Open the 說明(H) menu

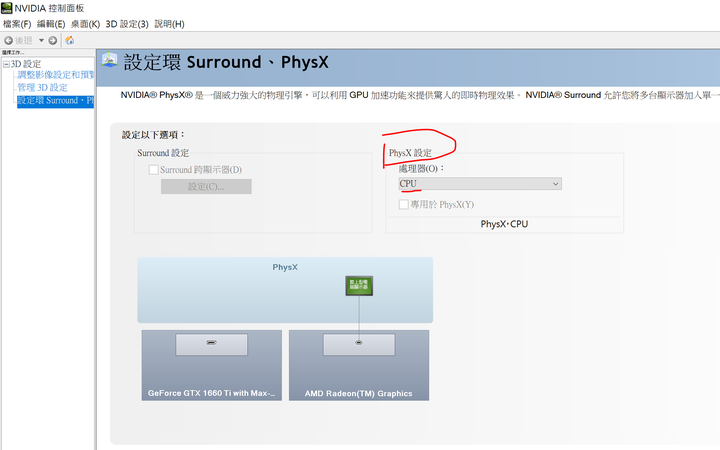[169, 24]
